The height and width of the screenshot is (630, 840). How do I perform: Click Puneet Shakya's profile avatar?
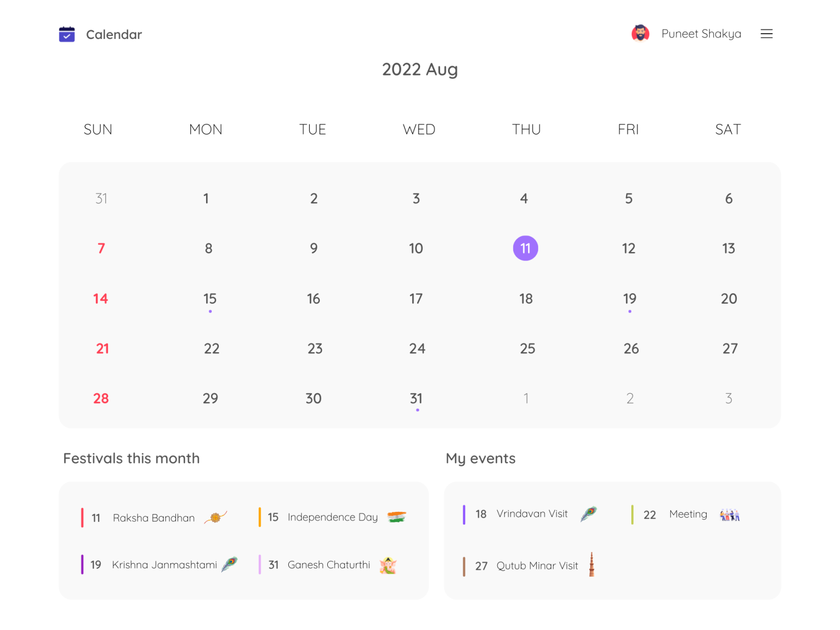point(640,33)
